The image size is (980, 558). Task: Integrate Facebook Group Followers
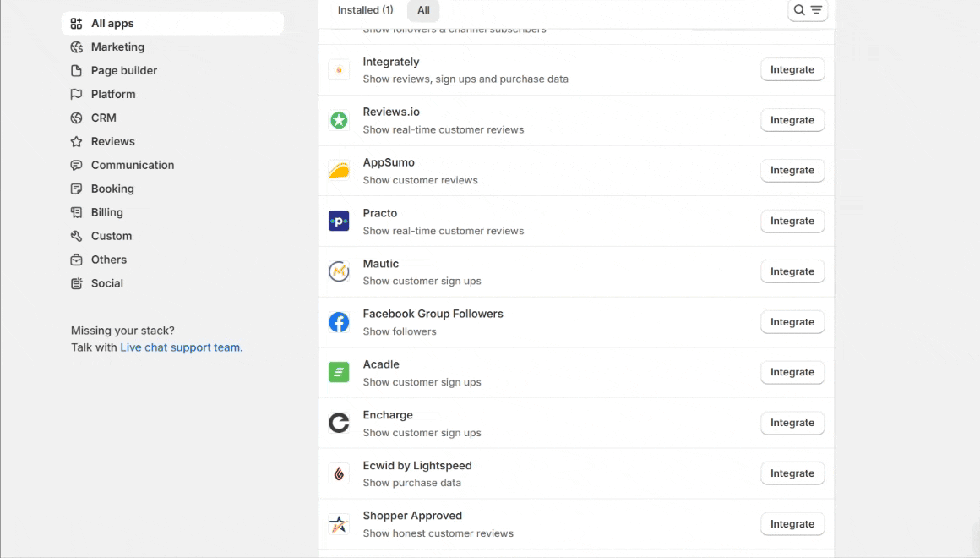click(792, 322)
